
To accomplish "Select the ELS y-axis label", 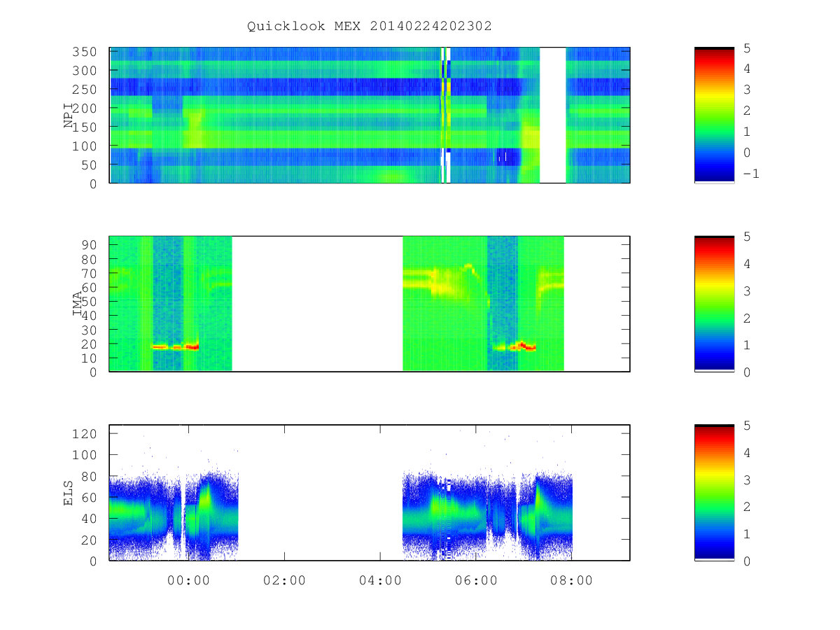I will pos(69,492).
